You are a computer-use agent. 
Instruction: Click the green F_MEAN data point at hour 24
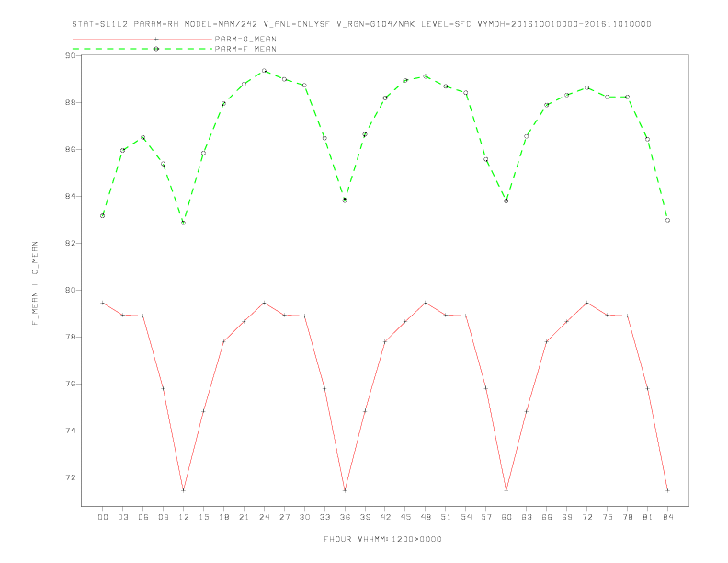click(x=264, y=71)
